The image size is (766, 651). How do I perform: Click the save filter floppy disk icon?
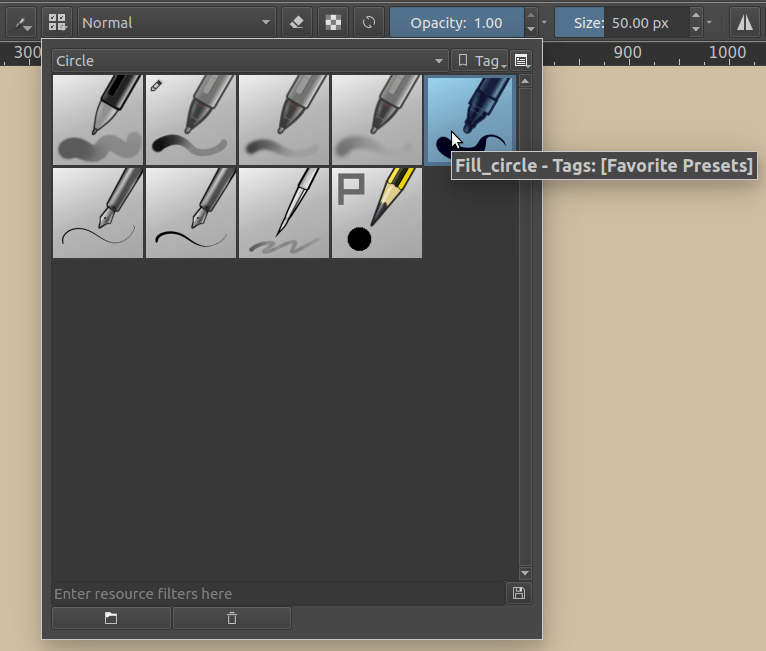point(519,593)
